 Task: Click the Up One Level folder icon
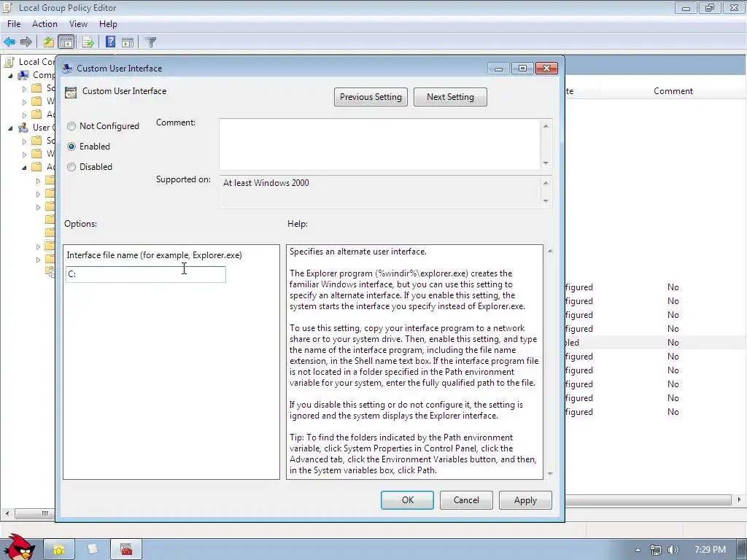tap(49, 42)
